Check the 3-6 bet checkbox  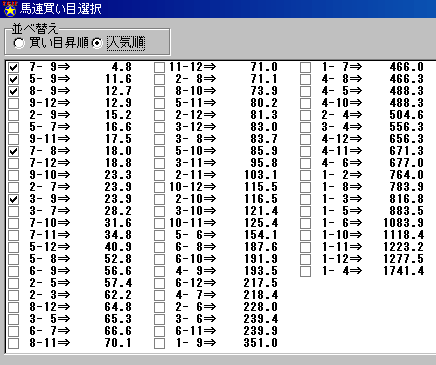pos(159,319)
